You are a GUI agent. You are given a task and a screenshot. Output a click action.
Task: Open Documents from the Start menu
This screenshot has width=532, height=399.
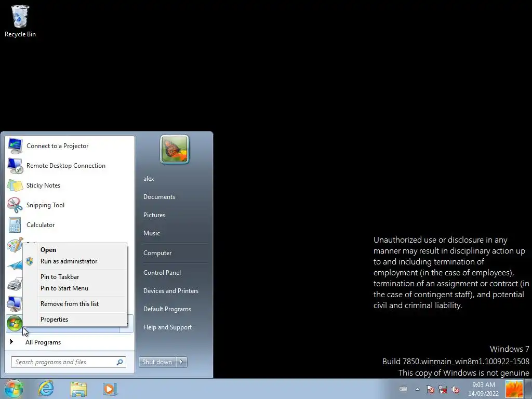pyautogui.click(x=159, y=197)
